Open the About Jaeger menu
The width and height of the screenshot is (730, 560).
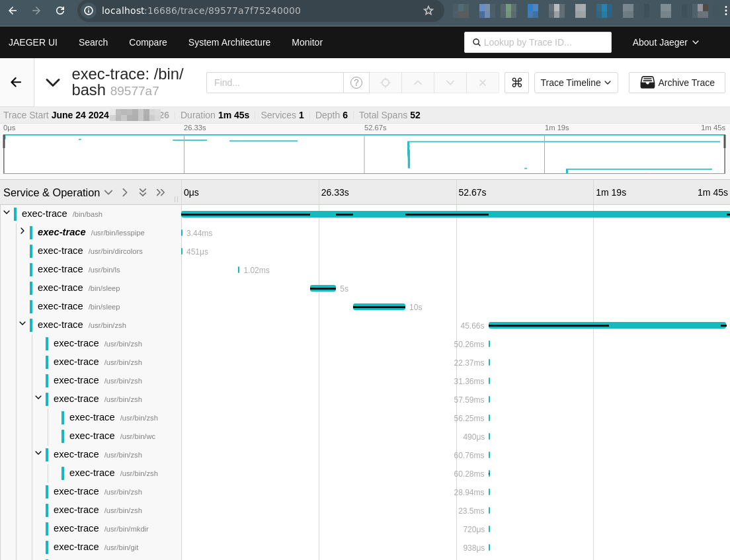[665, 42]
